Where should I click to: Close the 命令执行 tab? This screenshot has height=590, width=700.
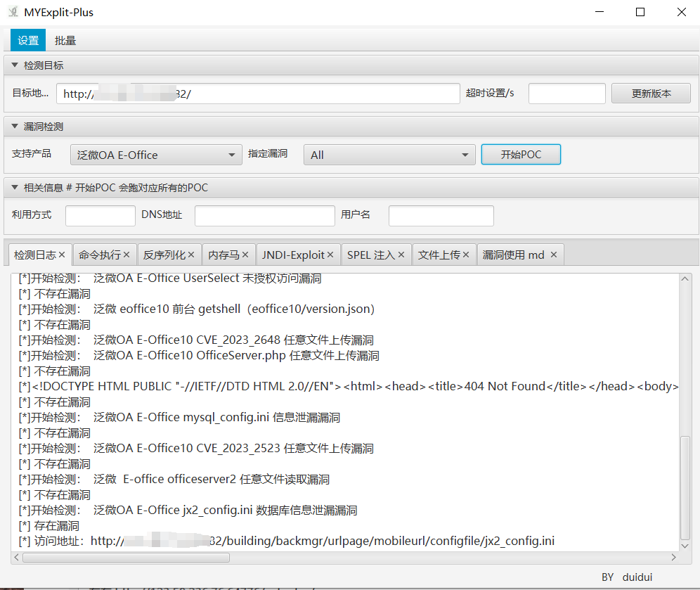pyautogui.click(x=127, y=255)
